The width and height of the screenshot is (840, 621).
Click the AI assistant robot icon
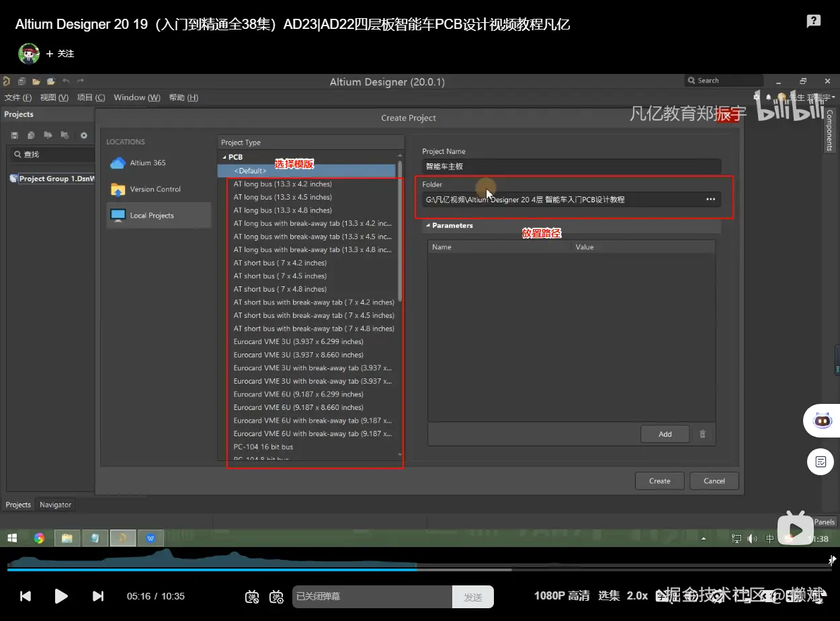pos(821,421)
